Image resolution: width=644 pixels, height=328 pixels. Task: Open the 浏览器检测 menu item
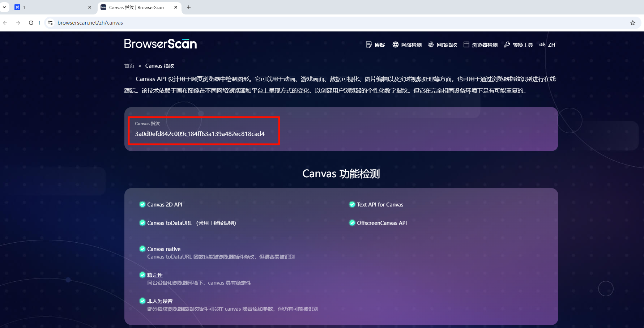pyautogui.click(x=481, y=45)
